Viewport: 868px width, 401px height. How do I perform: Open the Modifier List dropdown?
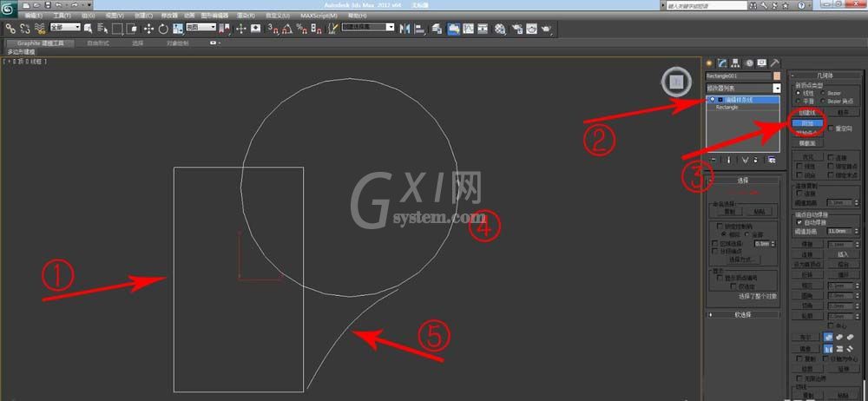[x=743, y=88]
